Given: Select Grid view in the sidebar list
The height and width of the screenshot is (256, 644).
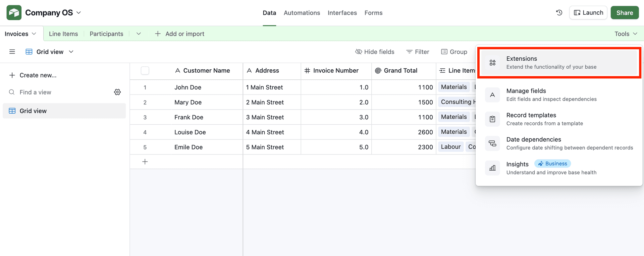Looking at the screenshot, I should pos(64,111).
